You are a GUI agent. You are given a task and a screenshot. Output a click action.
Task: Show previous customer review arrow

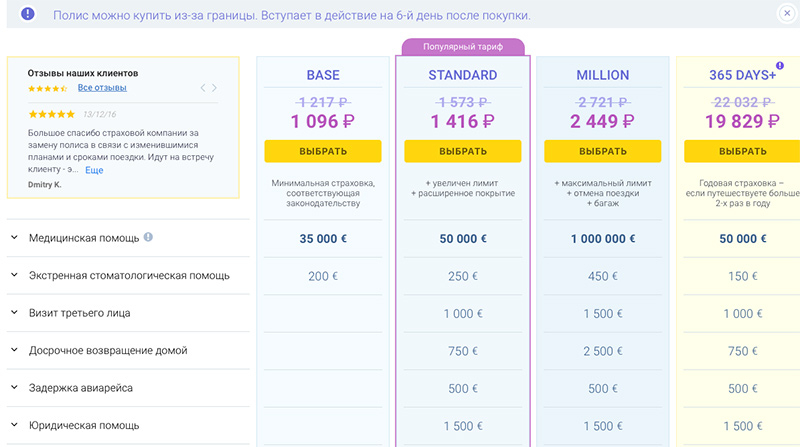(x=202, y=88)
